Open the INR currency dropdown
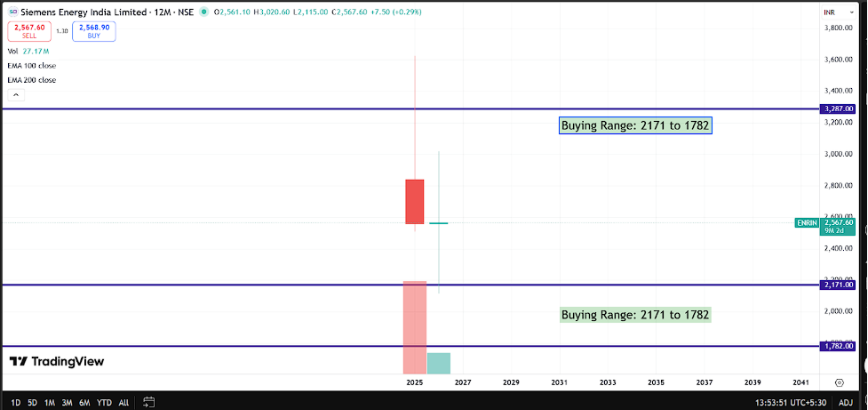This screenshot has height=410, width=868. [840, 12]
